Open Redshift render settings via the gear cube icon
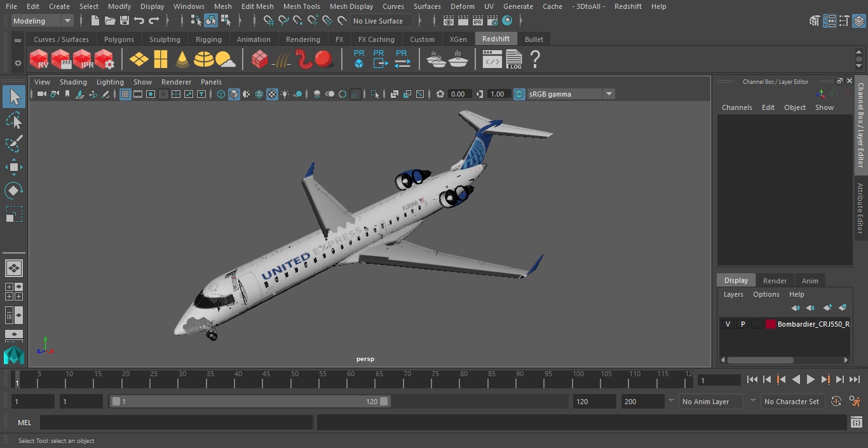This screenshot has width=868, height=448. [104, 60]
